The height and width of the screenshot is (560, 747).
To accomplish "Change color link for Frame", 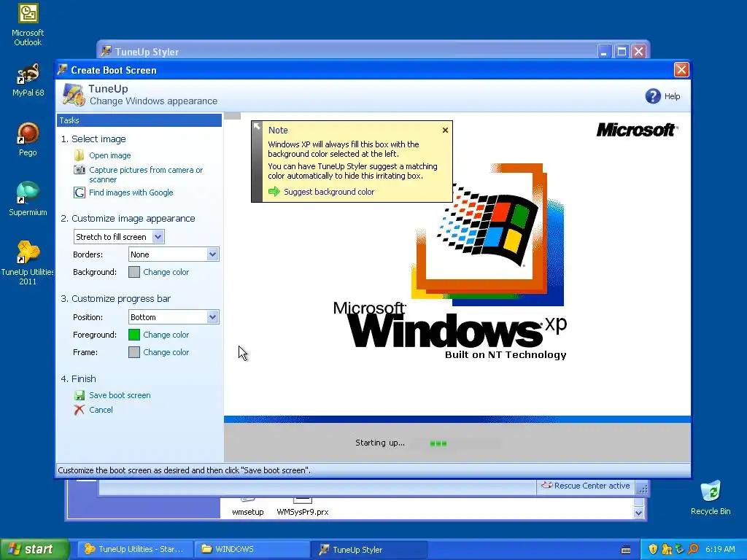I will [x=166, y=352].
